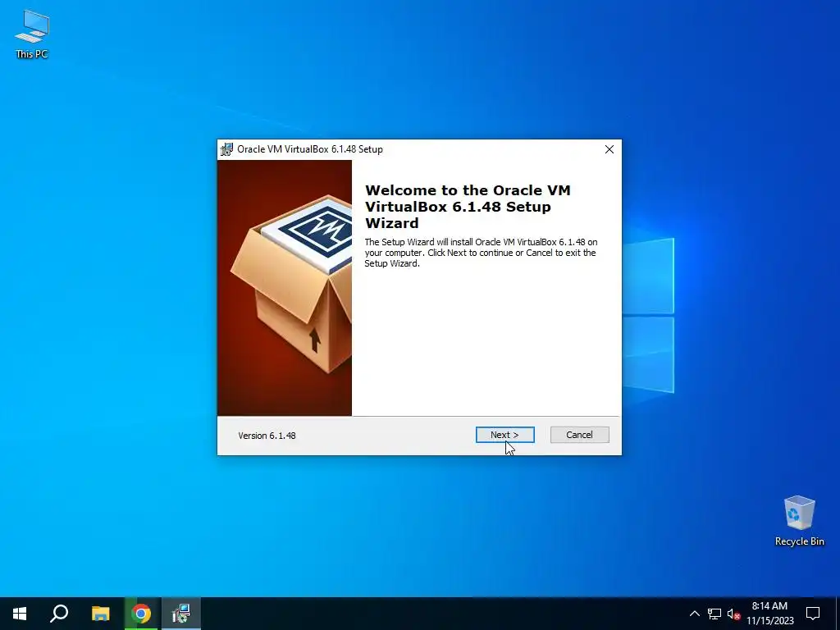Open the network status tray icon
This screenshot has width=840, height=630.
tap(714, 614)
